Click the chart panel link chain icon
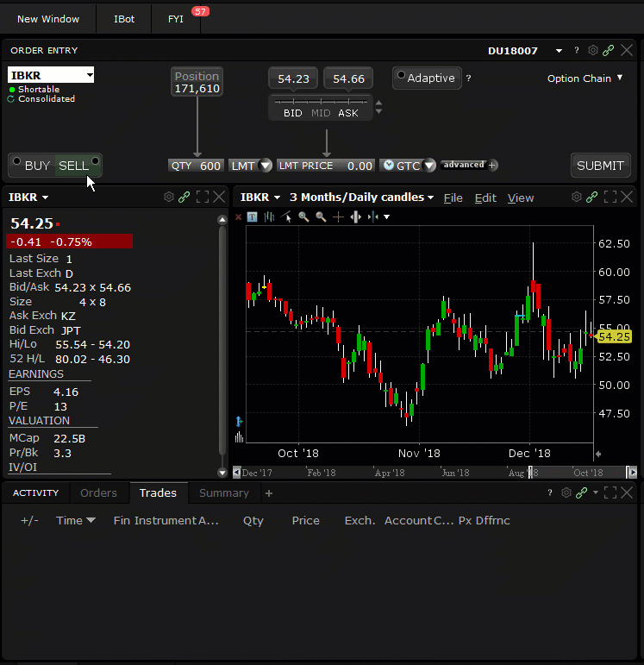This screenshot has height=665, width=644. pyautogui.click(x=592, y=198)
